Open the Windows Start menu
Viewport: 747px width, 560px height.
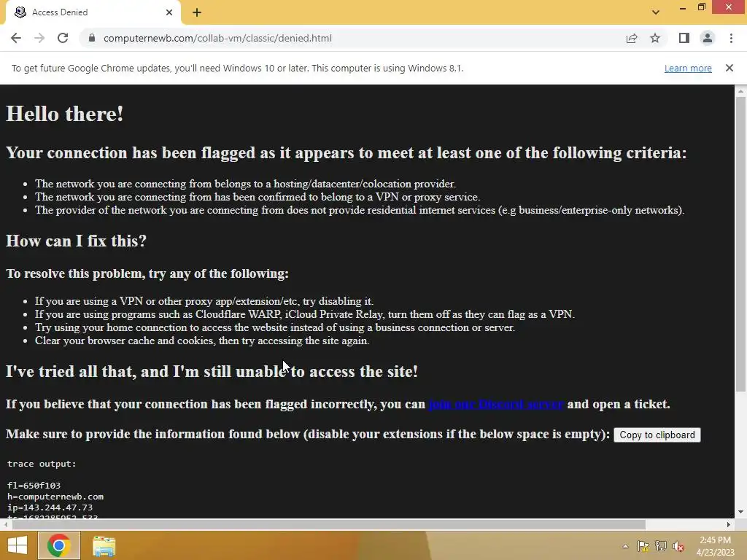[18, 545]
